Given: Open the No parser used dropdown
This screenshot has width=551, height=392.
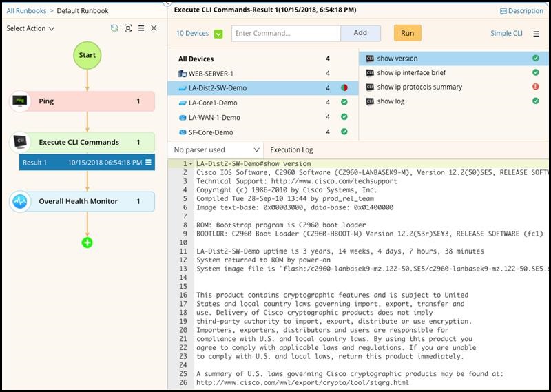Looking at the screenshot, I should (216, 150).
